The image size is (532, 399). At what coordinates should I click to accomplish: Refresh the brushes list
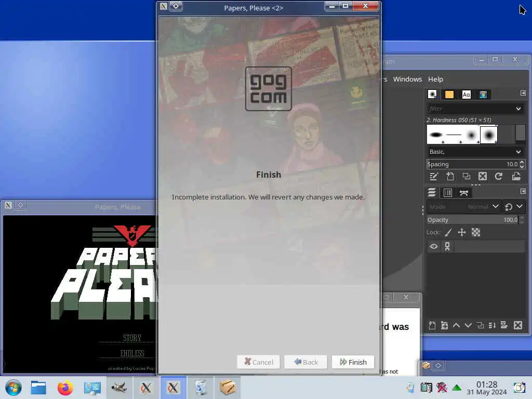pos(498,177)
